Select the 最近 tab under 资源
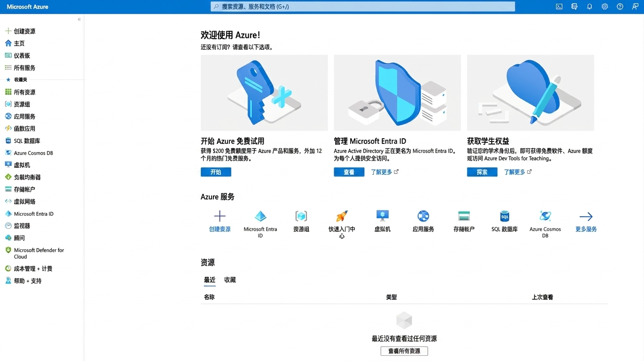 tap(210, 280)
